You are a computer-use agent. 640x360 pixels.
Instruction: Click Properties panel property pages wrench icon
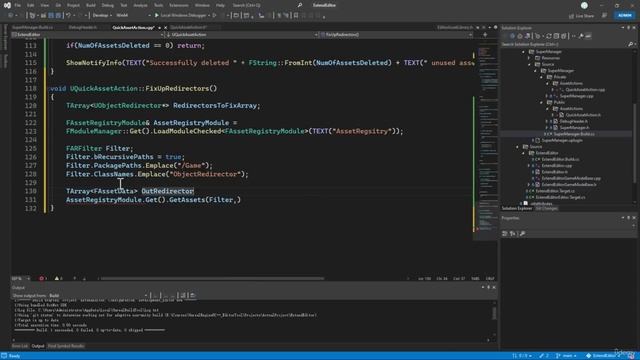click(522, 233)
